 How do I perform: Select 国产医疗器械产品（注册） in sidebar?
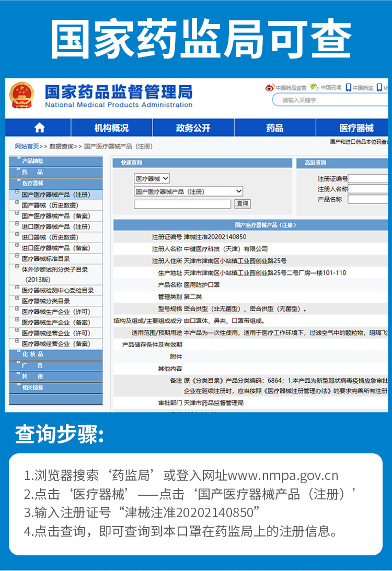pos(56,195)
